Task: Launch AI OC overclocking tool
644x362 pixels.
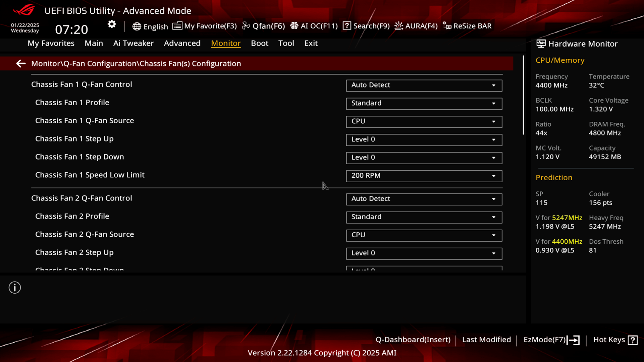Action: coord(314,25)
